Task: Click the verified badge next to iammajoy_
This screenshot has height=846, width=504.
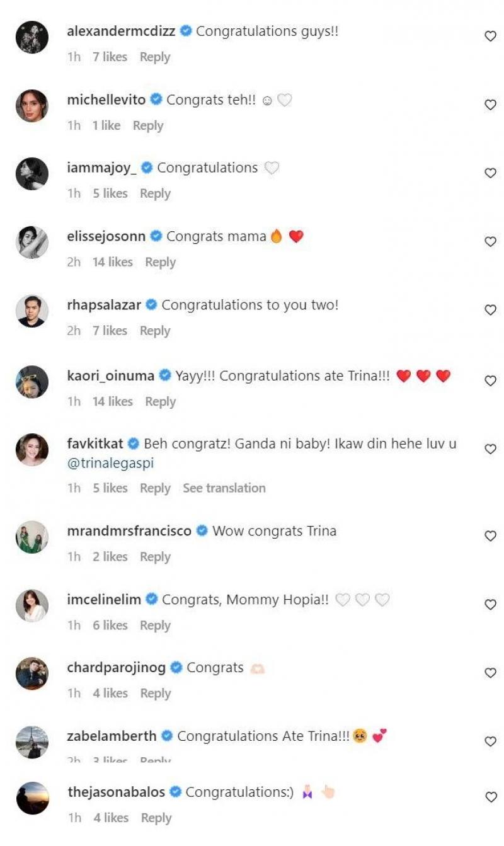Action: [147, 167]
